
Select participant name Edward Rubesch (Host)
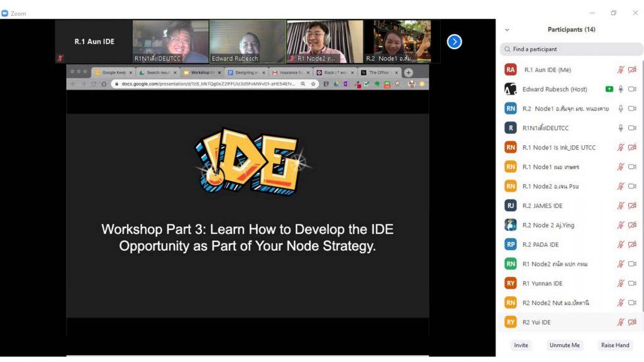click(555, 89)
